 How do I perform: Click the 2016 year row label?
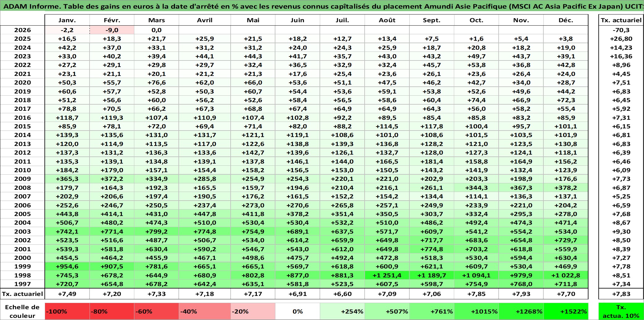22,118
